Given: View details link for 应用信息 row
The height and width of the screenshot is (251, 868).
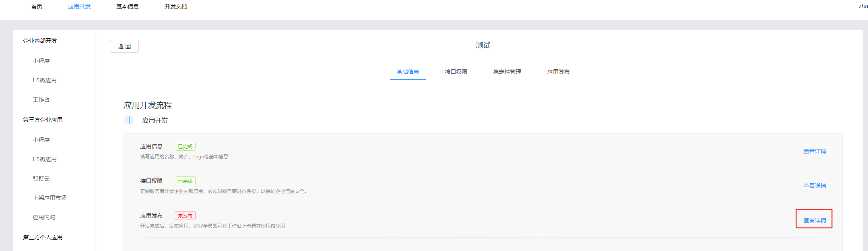Looking at the screenshot, I should 814,151.
